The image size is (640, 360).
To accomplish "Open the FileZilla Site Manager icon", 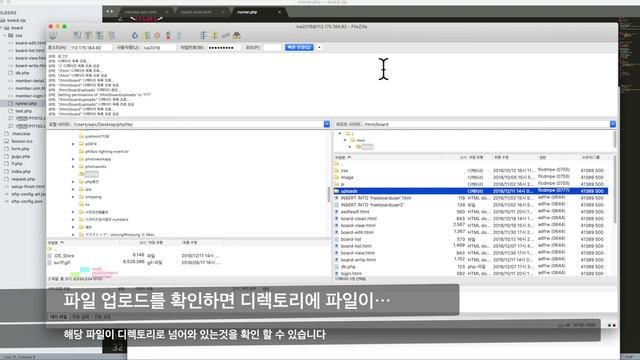I will pos(53,36).
